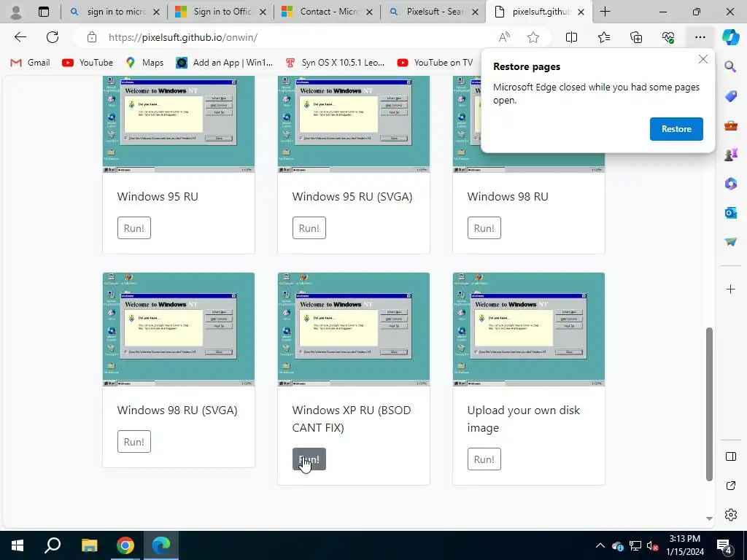Close the Restore pages popup

click(x=703, y=60)
